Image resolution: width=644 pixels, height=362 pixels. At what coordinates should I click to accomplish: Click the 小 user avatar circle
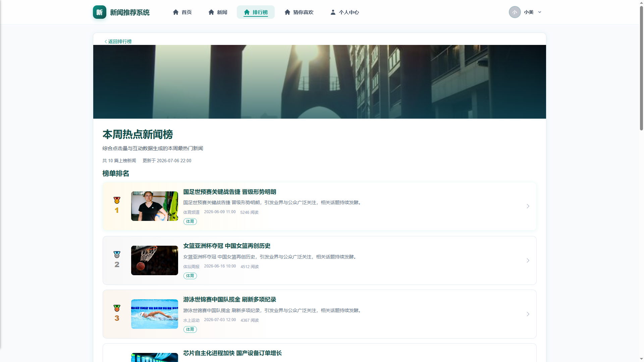click(x=515, y=12)
